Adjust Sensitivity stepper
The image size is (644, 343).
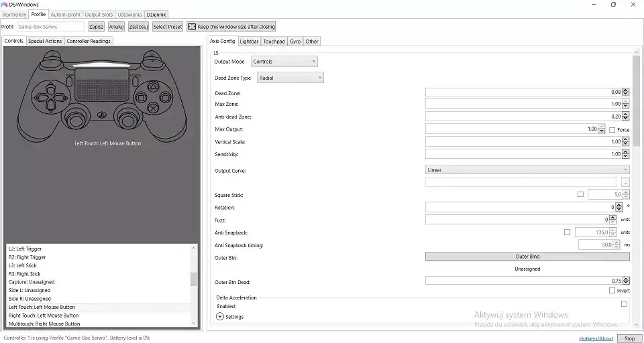(x=625, y=154)
